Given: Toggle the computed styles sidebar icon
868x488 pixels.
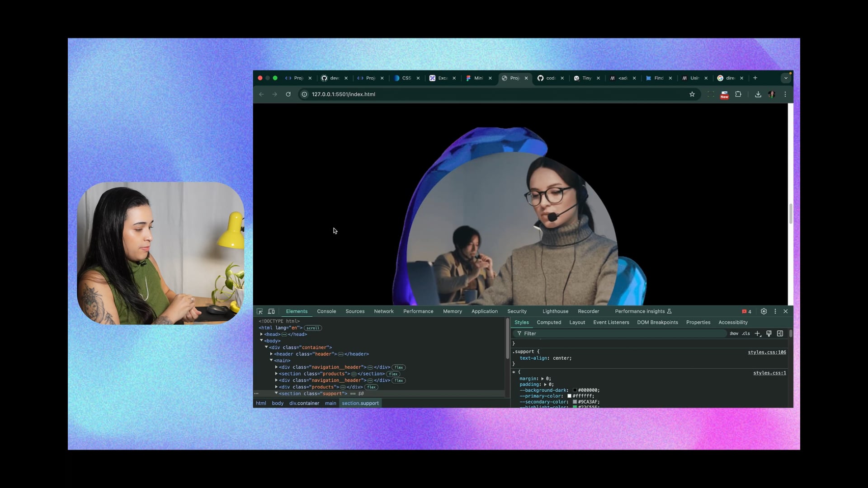Looking at the screenshot, I should pos(780,333).
